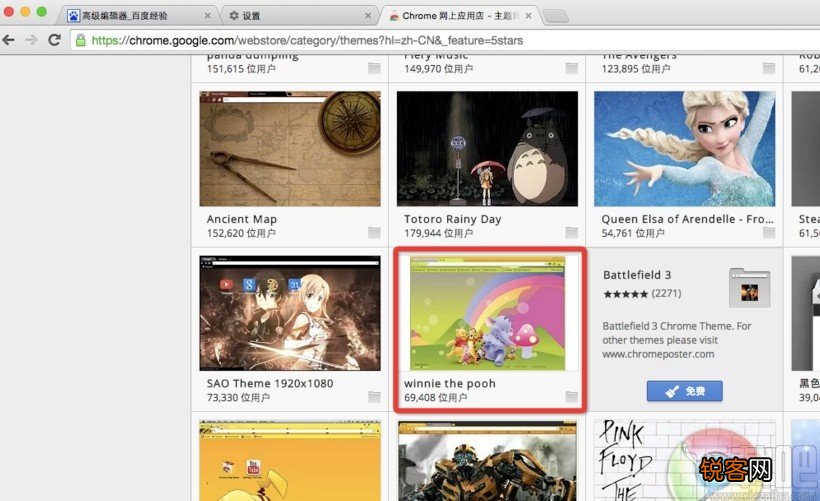Click the macOS green zoom button
820x501 pixels.
point(42,12)
